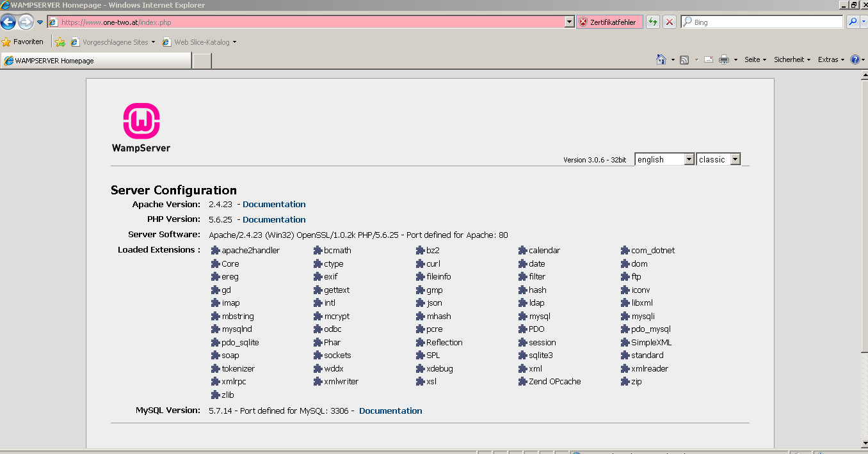Viewport: 868px width, 454px height.
Task: Click the 'xmlwriter' extension name
Action: click(x=341, y=382)
